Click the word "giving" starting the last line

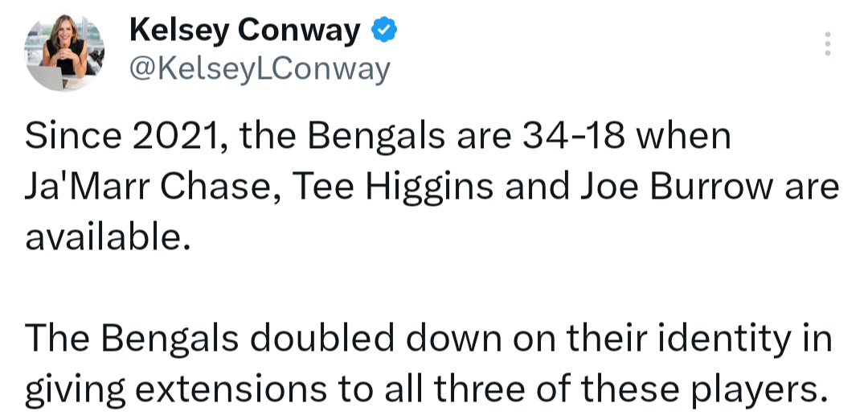click(72, 389)
